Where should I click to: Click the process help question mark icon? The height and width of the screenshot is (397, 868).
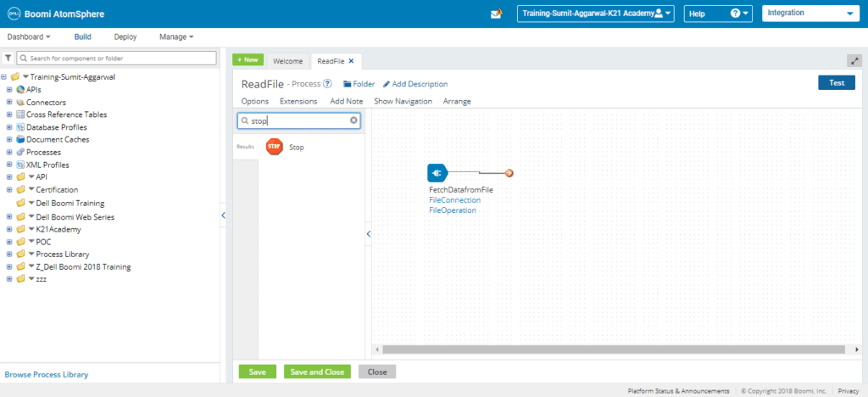(x=327, y=84)
